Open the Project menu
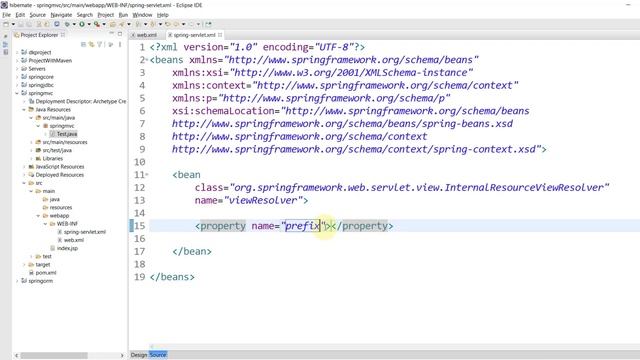 pyautogui.click(x=105, y=15)
